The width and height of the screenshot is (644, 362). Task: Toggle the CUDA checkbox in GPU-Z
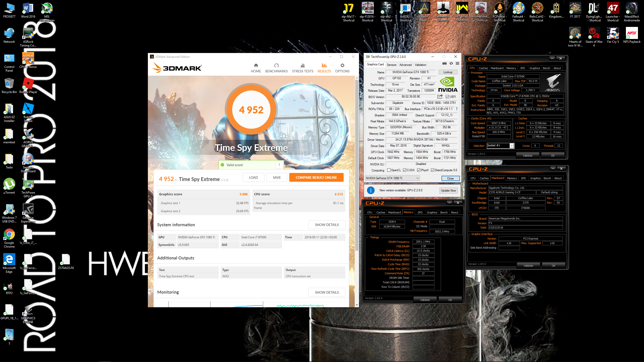coord(405,170)
